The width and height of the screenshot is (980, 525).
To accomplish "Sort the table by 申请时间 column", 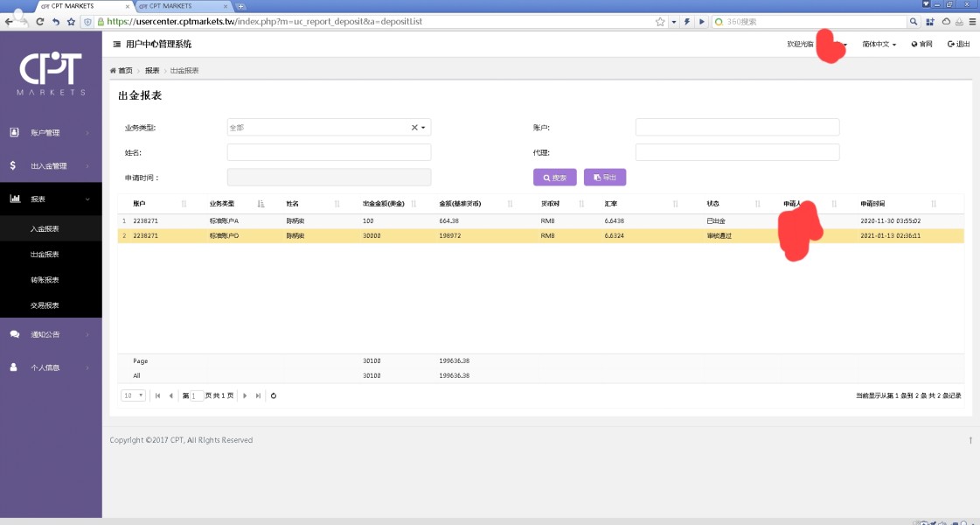I will (x=934, y=204).
